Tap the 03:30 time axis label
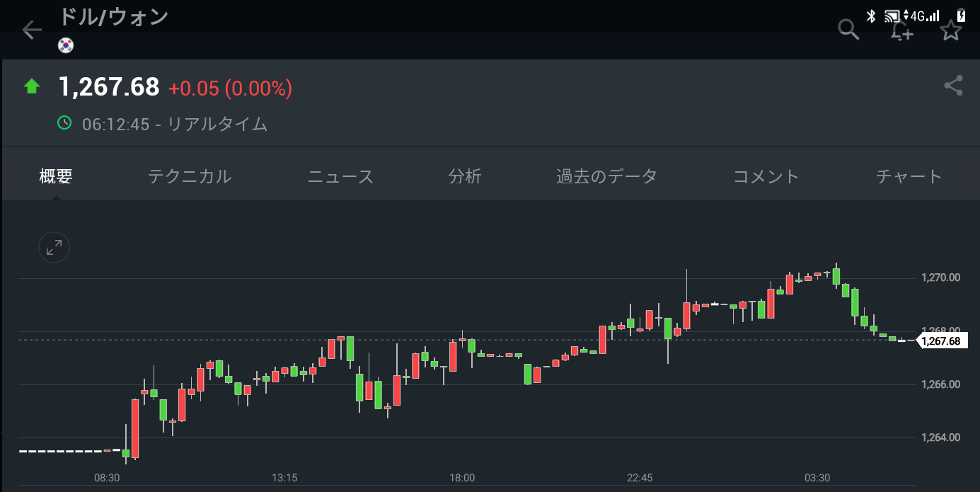The image size is (980, 492). click(x=817, y=478)
